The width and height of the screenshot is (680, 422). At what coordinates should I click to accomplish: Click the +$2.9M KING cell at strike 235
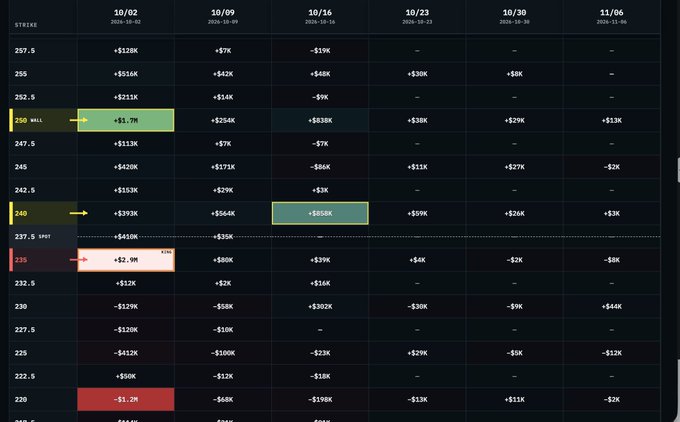coord(126,260)
